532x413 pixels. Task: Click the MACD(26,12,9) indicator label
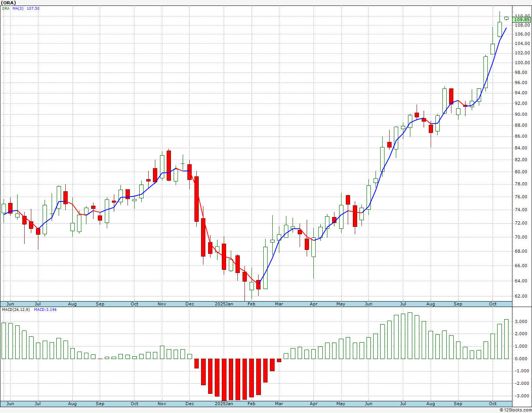pos(16,309)
